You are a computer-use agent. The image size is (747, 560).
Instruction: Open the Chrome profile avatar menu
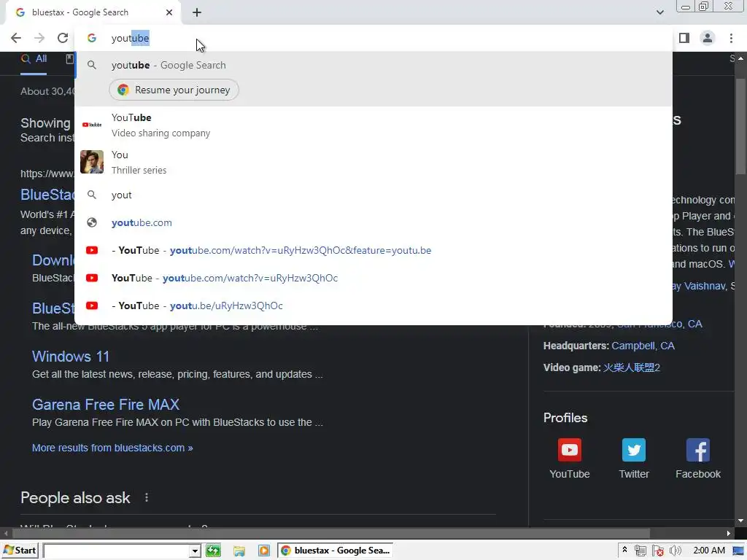coord(708,38)
